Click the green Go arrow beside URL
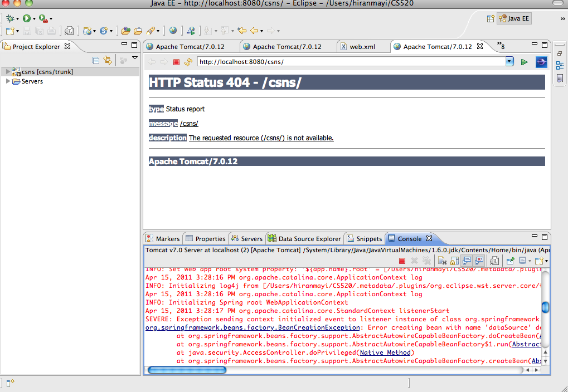The height and width of the screenshot is (392, 568). tap(524, 62)
